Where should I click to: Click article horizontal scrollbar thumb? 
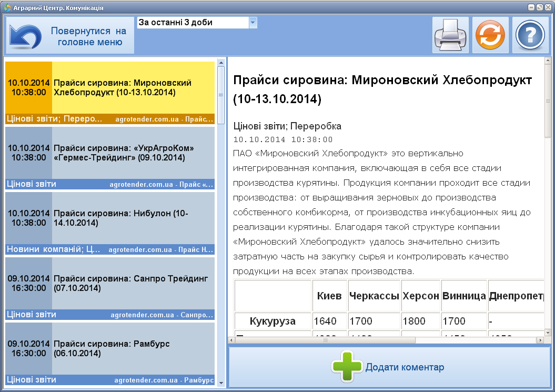[325, 340]
